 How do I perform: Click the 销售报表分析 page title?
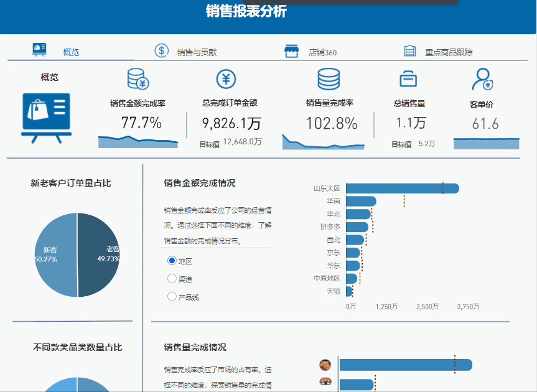[246, 11]
